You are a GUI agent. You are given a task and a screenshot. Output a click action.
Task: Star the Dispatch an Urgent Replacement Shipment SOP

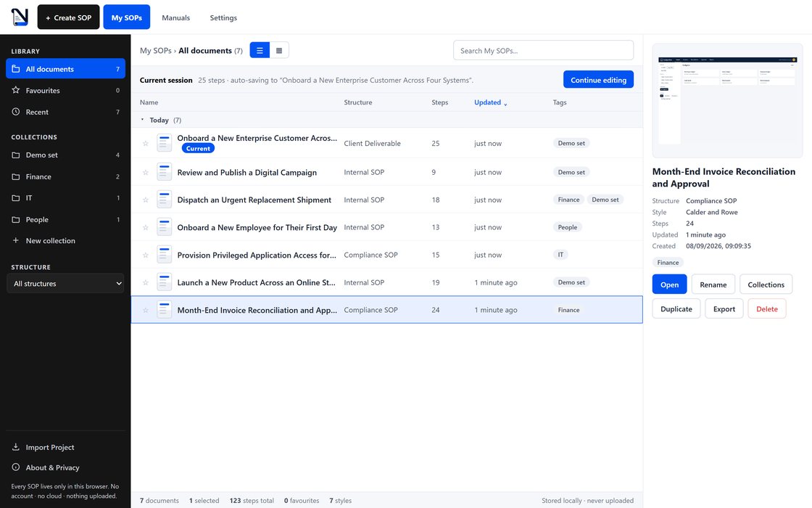click(x=146, y=200)
